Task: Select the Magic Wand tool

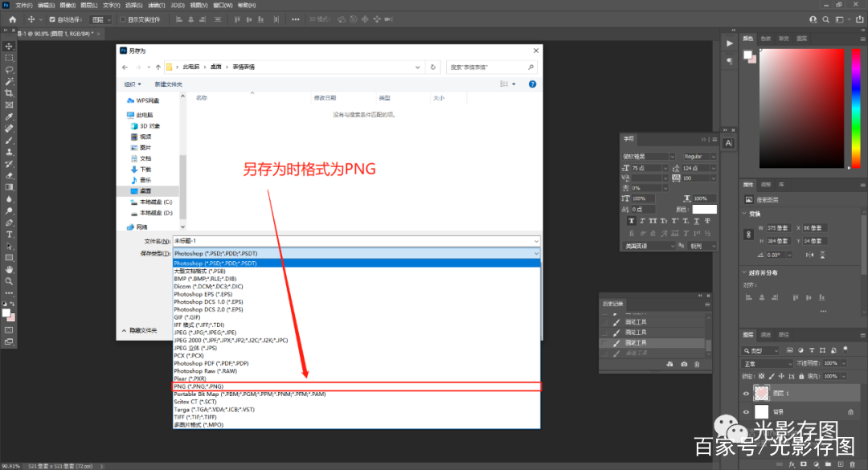Action: [9, 81]
